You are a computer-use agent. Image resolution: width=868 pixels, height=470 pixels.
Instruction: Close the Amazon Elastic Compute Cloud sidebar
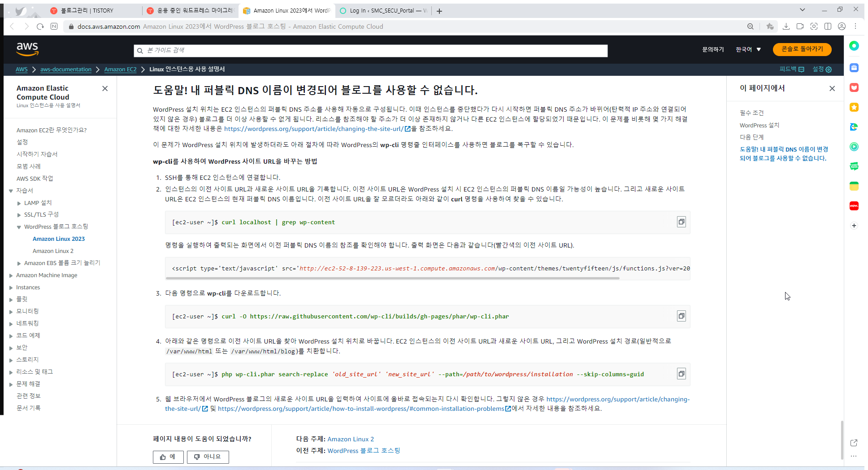point(105,88)
